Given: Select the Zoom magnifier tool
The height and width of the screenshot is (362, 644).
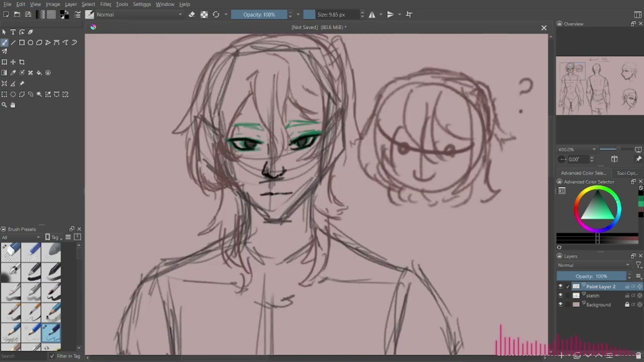Looking at the screenshot, I should [x=5, y=105].
